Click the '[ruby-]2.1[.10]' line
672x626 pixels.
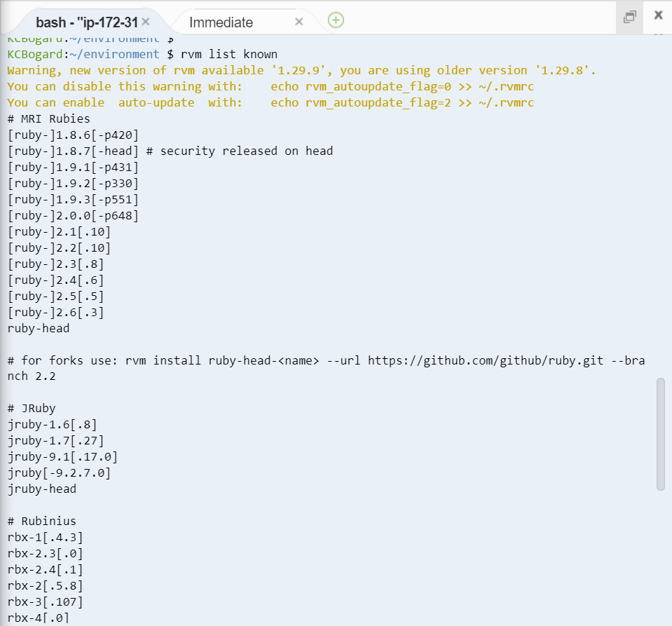coord(59,232)
